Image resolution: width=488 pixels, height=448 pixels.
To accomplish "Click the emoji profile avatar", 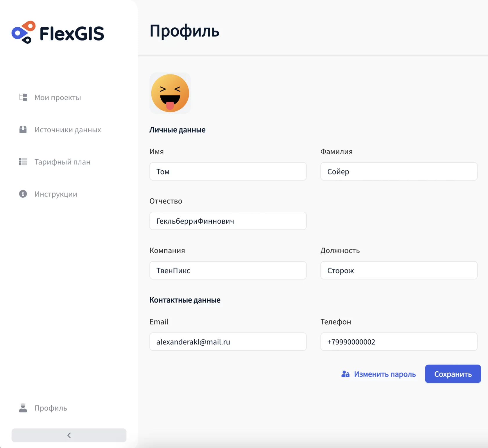I will [x=170, y=93].
